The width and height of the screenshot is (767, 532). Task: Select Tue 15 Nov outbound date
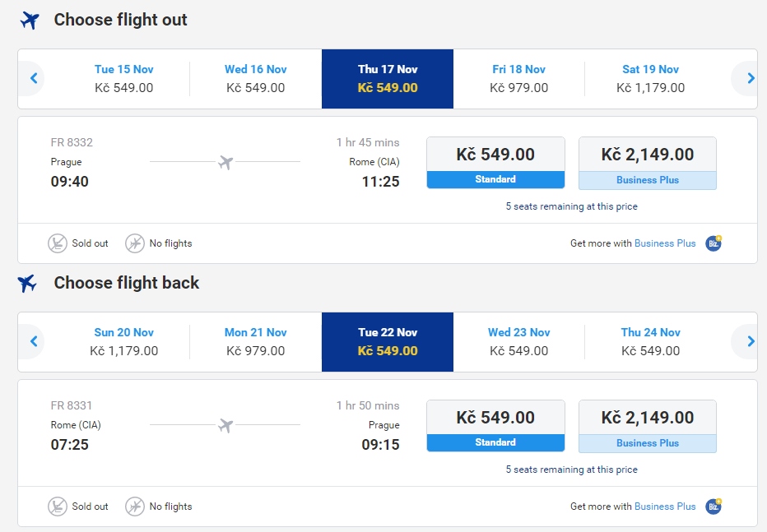[x=123, y=79]
